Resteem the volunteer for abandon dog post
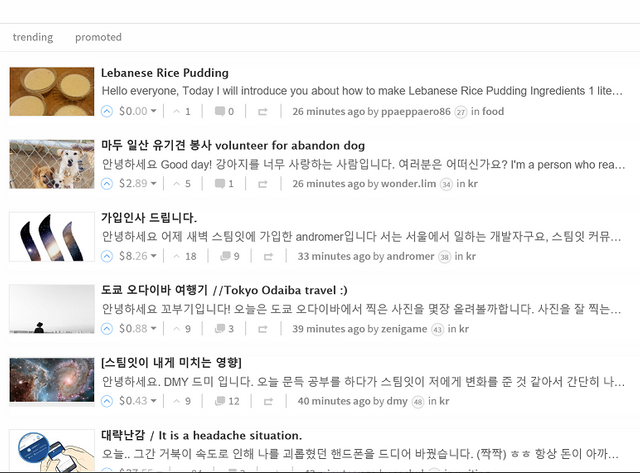 coord(263,184)
